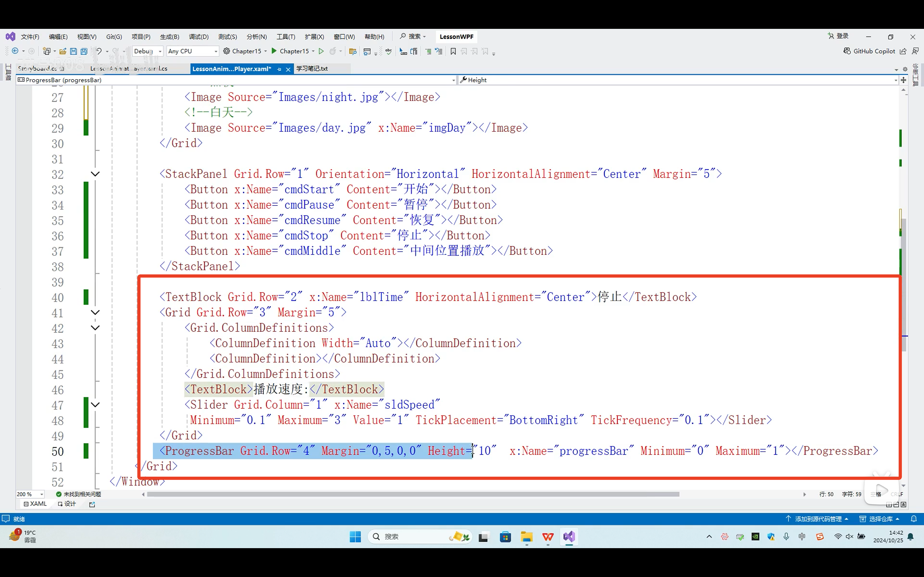Open the 调试(D) menu

click(x=199, y=37)
